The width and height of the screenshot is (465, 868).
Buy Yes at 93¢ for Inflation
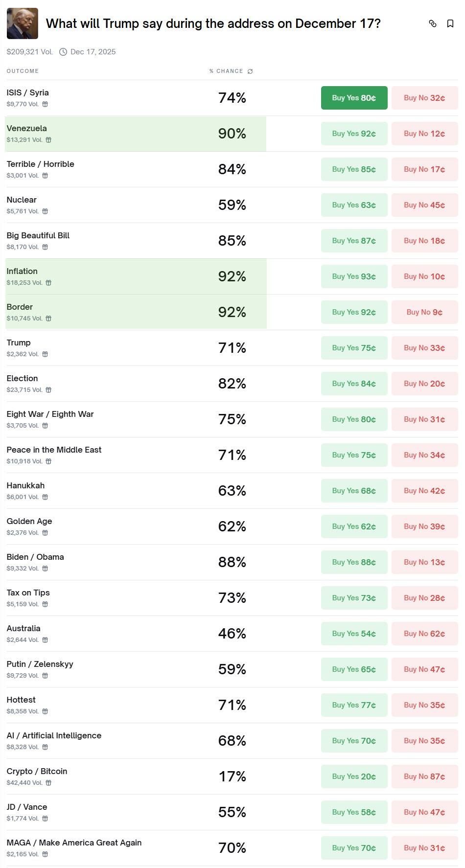(354, 276)
